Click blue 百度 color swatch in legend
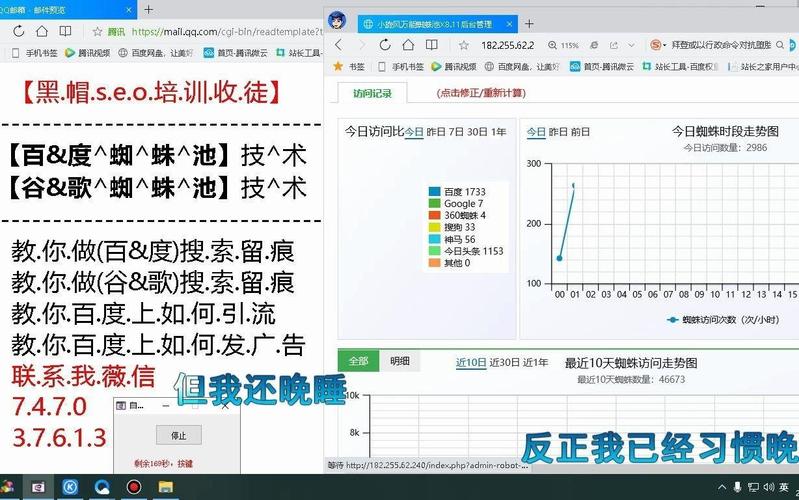 (x=435, y=192)
